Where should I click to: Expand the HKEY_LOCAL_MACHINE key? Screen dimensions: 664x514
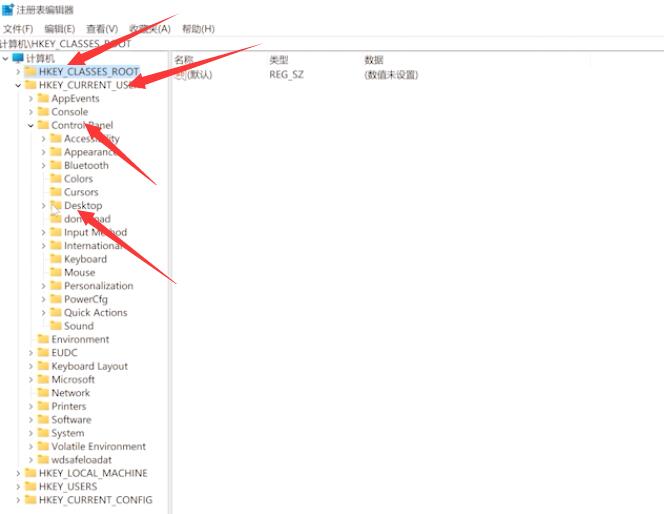point(18,473)
